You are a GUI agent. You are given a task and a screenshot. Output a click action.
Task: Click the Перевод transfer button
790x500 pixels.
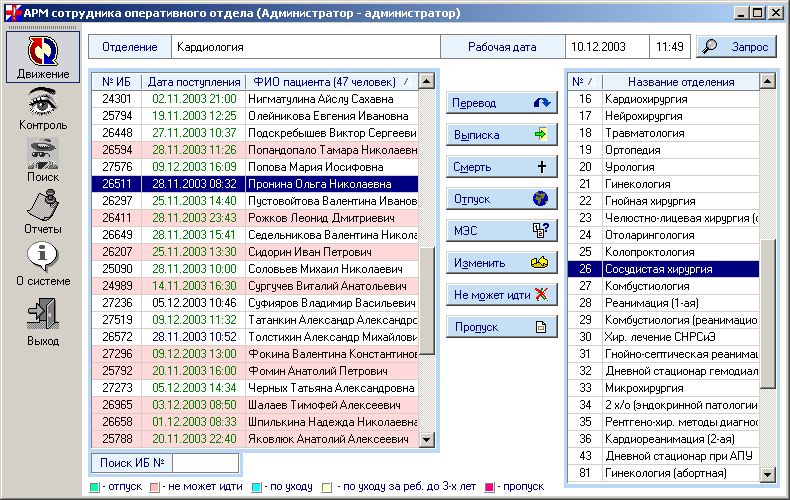coord(502,103)
